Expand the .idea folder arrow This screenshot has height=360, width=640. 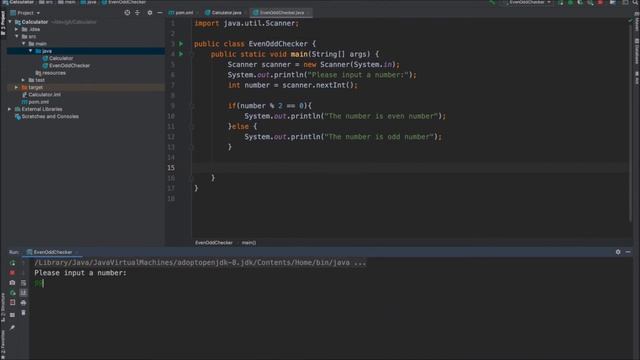click(16, 29)
